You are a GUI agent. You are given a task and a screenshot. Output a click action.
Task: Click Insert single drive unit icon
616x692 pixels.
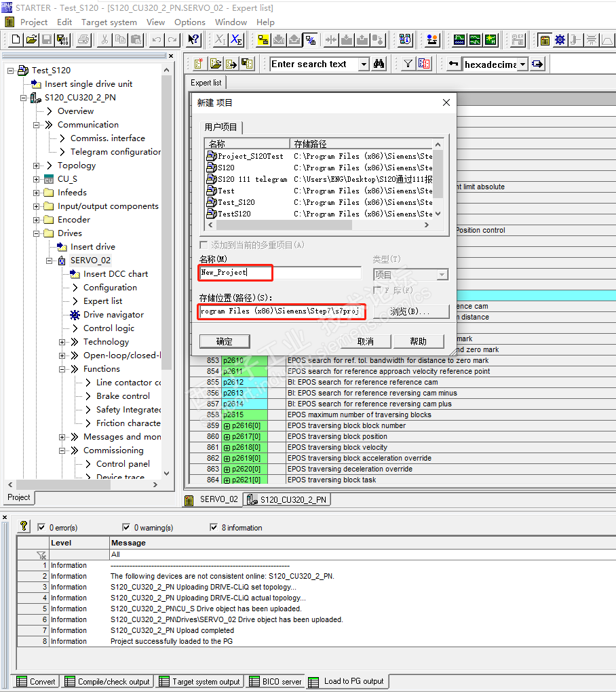click(36, 84)
